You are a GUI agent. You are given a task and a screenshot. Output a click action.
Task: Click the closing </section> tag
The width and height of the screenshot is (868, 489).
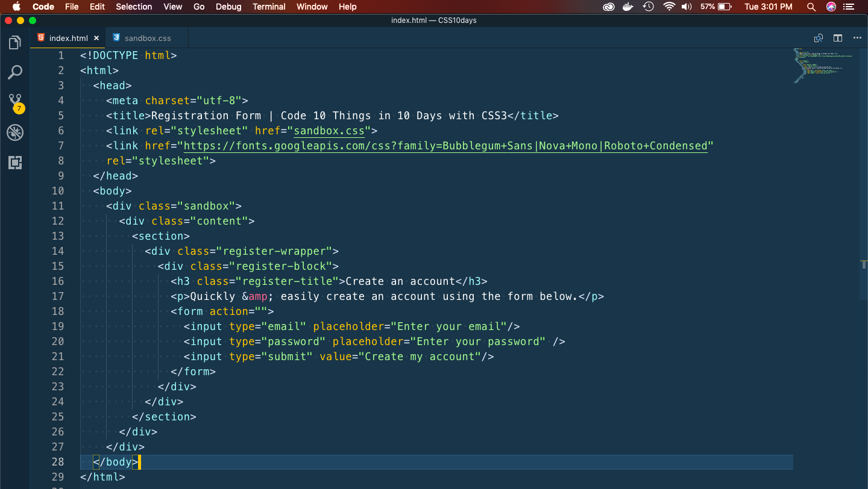point(165,417)
